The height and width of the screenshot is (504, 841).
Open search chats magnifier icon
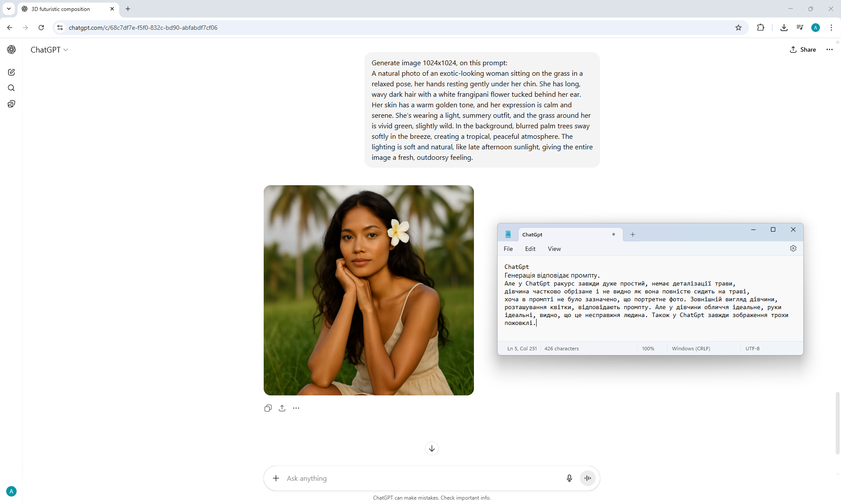tap(11, 88)
